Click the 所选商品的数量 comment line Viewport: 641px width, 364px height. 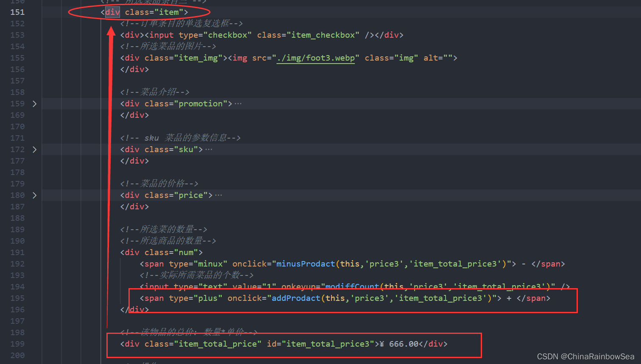[168, 241]
